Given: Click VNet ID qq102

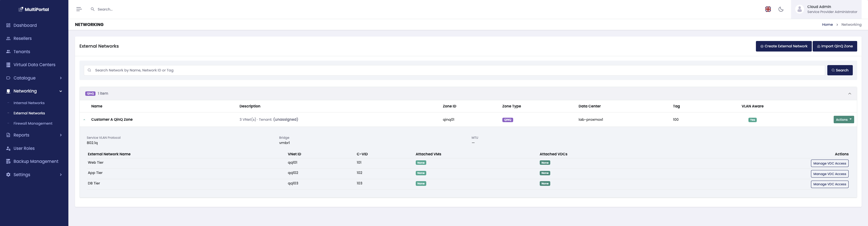Looking at the screenshot, I should [x=293, y=173].
